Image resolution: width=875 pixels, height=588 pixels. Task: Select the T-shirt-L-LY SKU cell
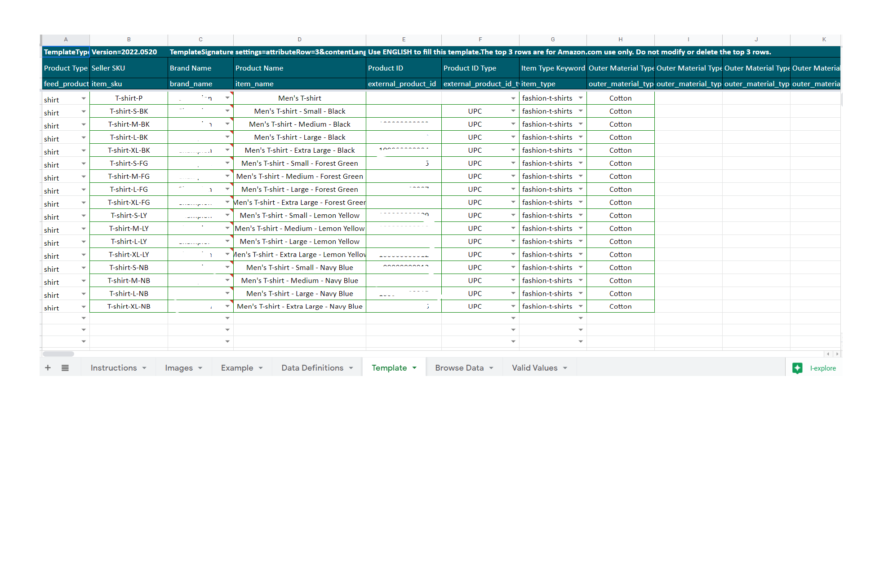click(x=129, y=241)
